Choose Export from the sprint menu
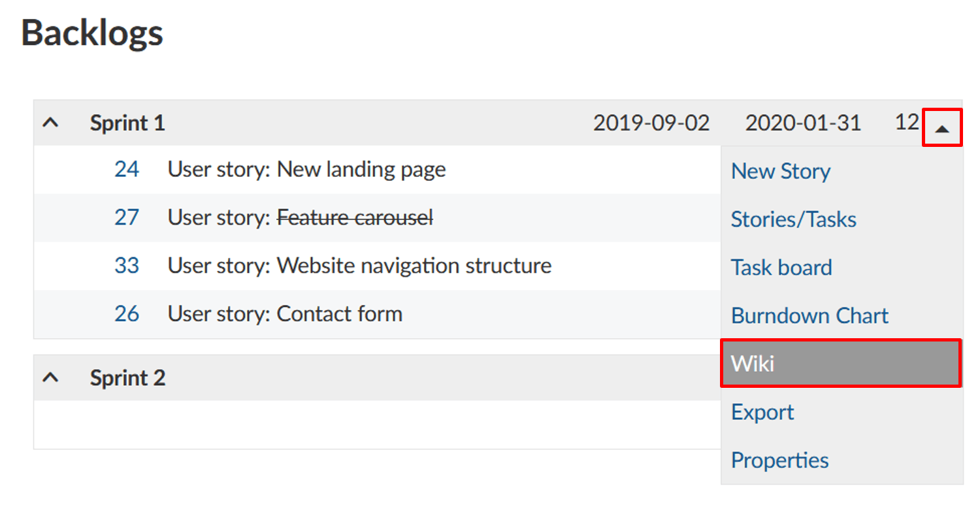 point(762,412)
